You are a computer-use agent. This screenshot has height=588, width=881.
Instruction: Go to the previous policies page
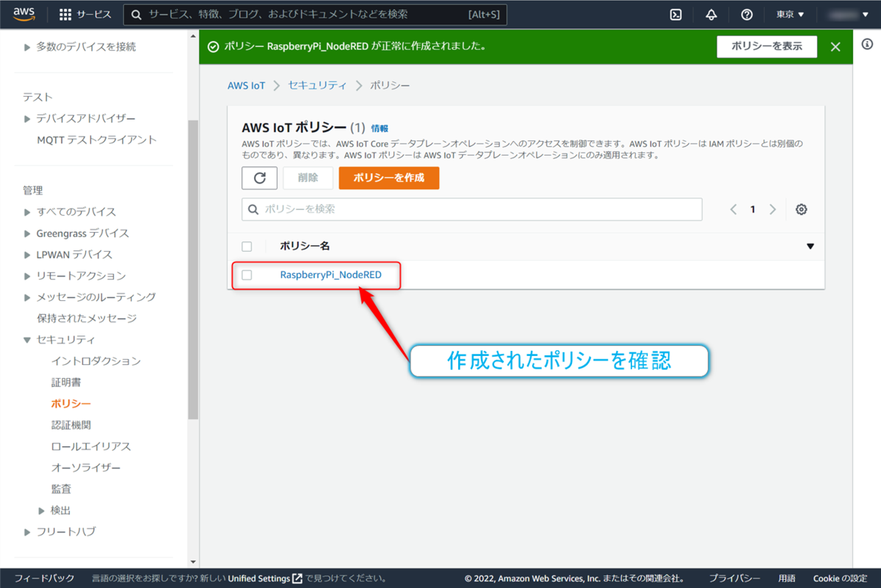point(733,209)
